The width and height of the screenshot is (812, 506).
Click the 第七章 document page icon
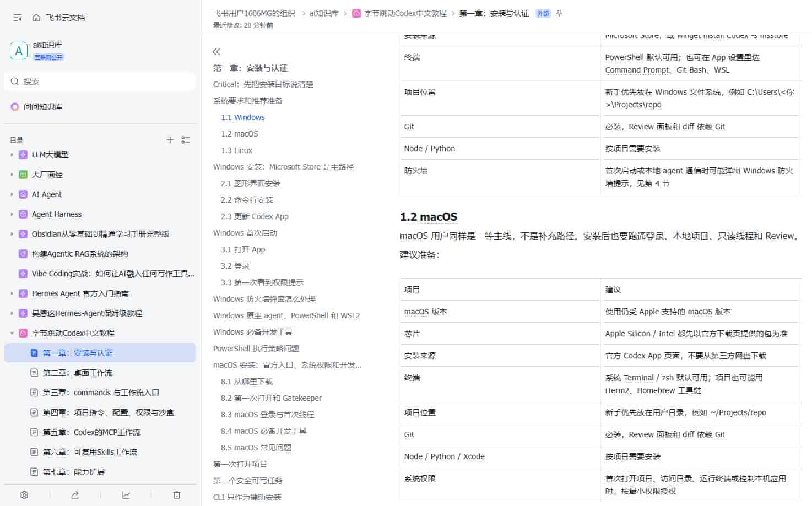point(34,472)
